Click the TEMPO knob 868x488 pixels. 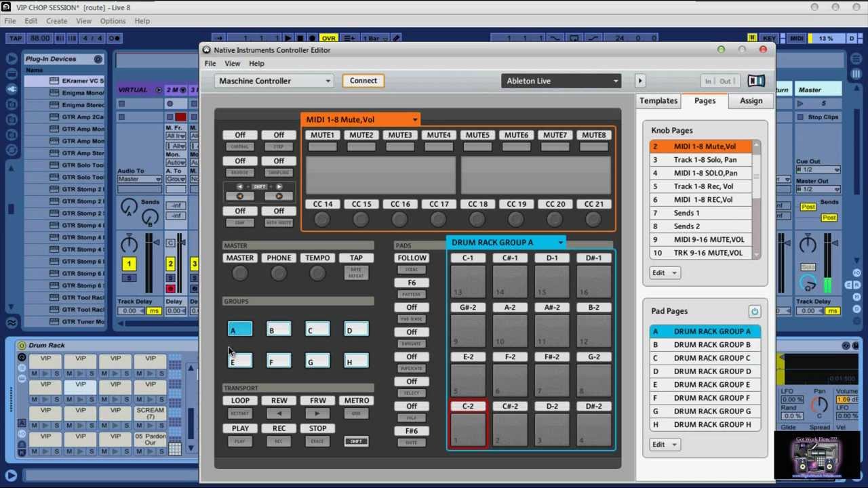click(317, 273)
